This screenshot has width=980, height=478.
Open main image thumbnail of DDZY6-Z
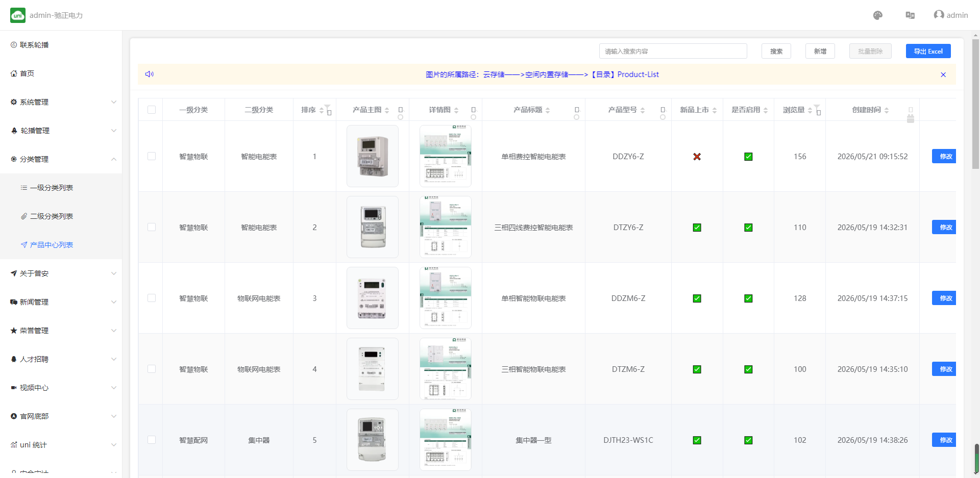pyautogui.click(x=373, y=156)
